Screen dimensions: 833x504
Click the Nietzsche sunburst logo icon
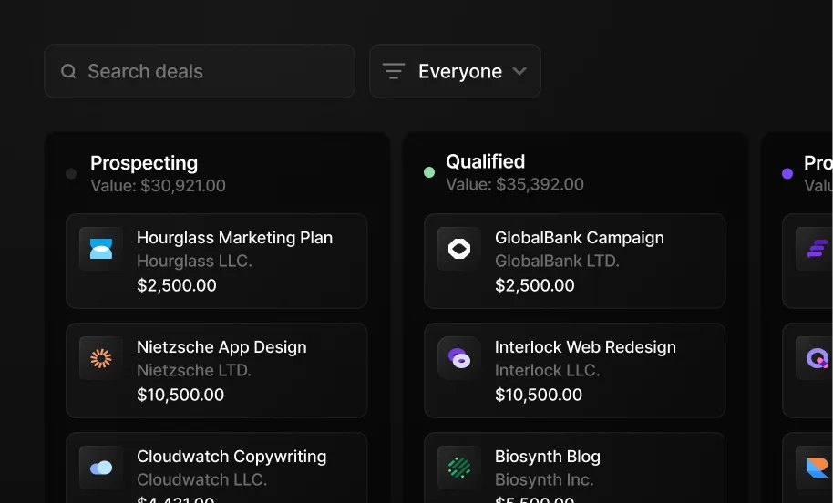101,358
